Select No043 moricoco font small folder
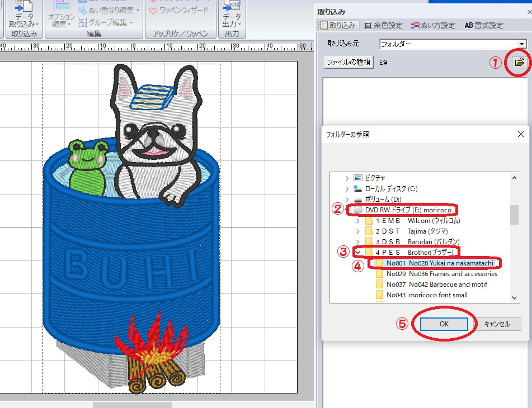 [x=422, y=295]
